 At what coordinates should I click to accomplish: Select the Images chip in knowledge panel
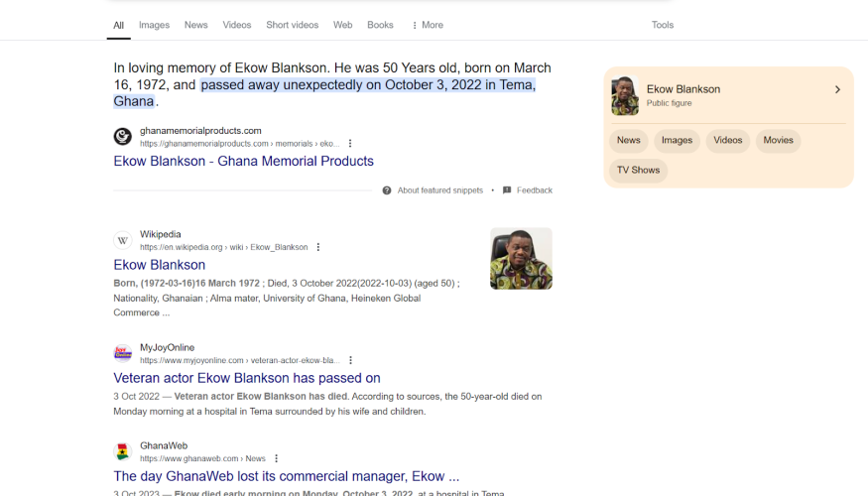click(x=677, y=141)
